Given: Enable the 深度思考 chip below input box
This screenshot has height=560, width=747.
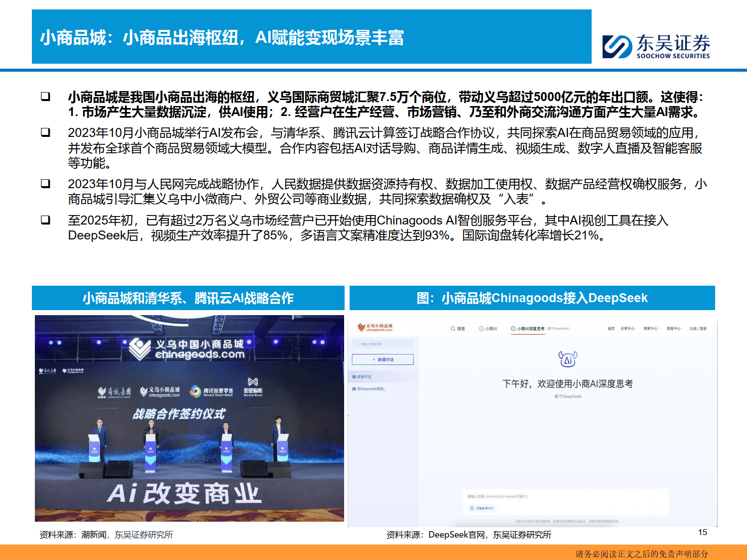Looking at the screenshot, I should point(482,508).
